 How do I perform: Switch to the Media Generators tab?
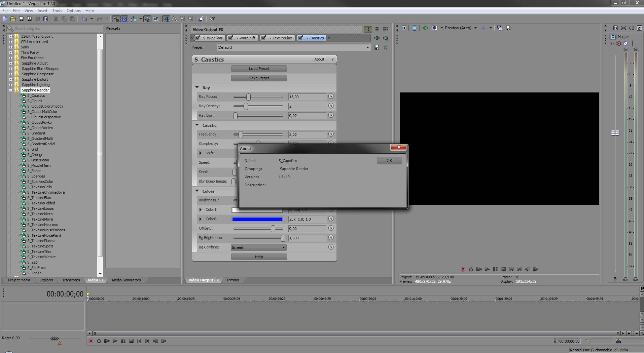coord(126,280)
